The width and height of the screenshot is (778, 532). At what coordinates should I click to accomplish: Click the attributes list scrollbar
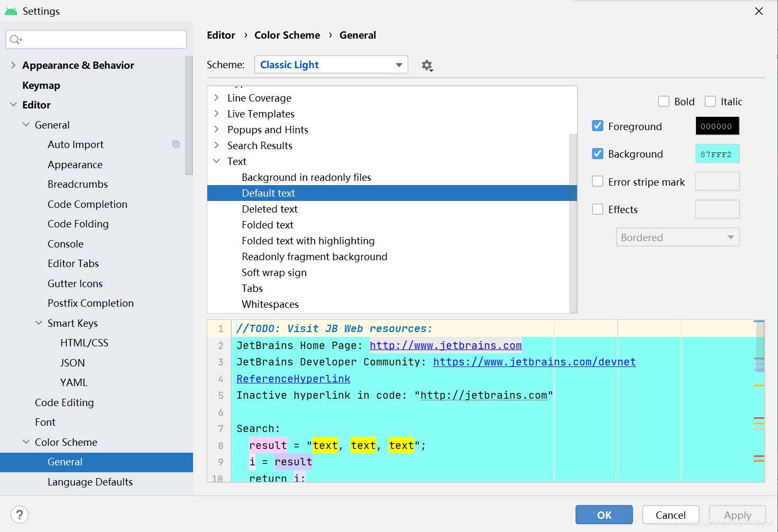(573, 222)
